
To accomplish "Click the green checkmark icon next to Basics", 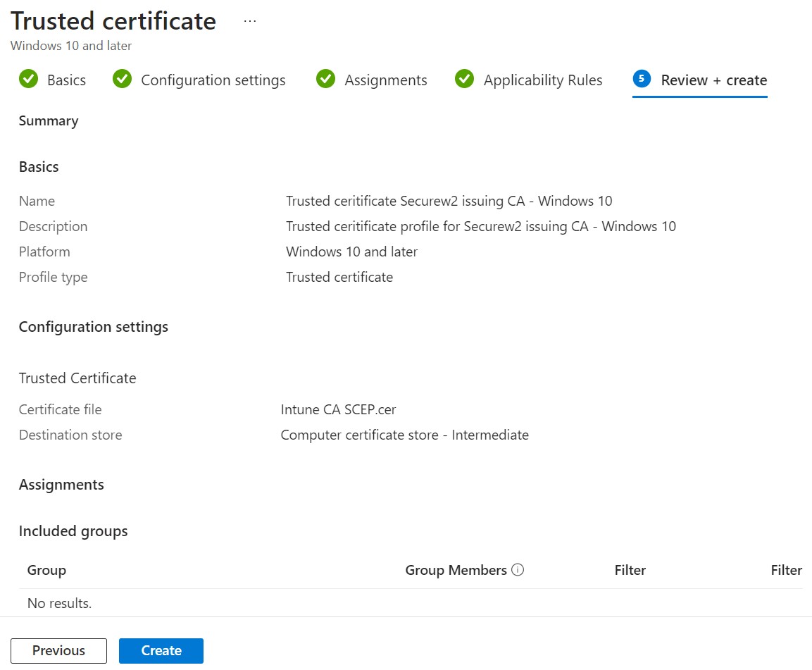I will click(x=28, y=80).
